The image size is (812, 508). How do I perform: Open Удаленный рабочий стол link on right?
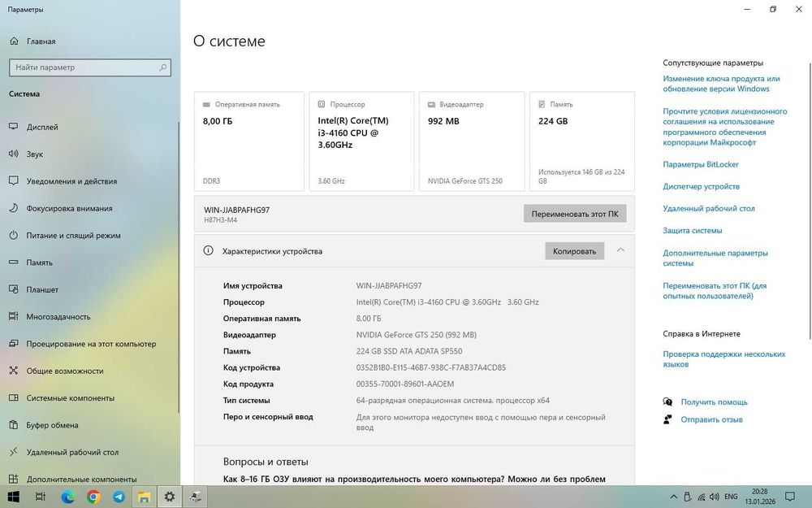pos(708,208)
